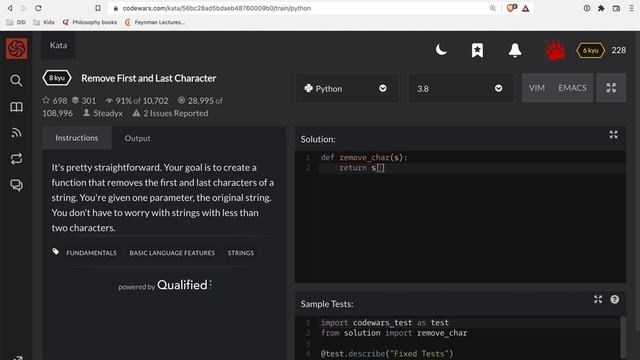Open the Codewars home logo

16,49
